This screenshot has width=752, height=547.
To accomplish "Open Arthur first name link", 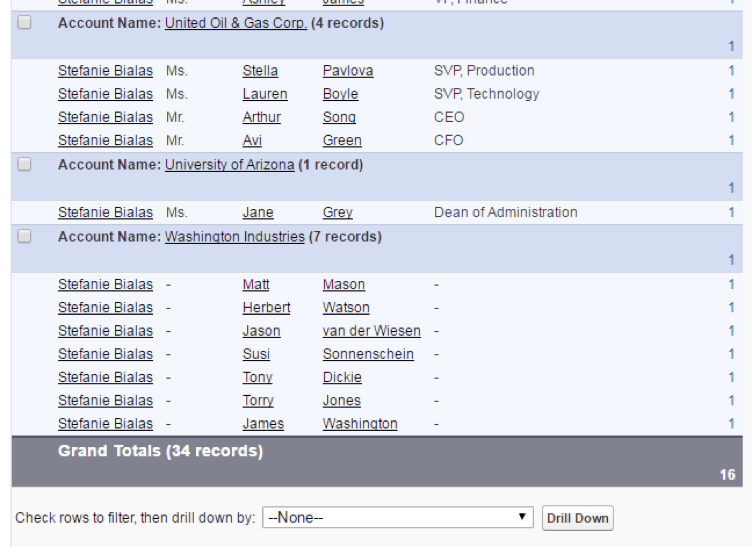I will [x=262, y=117].
